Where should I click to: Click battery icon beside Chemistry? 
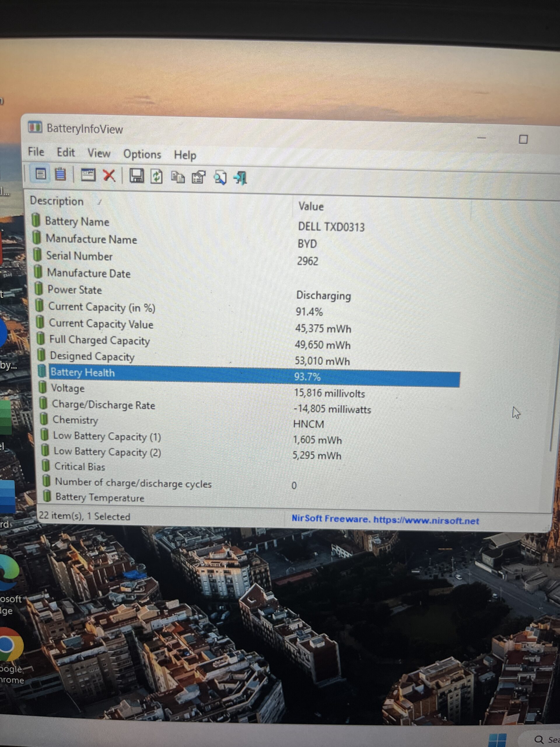coord(44,419)
